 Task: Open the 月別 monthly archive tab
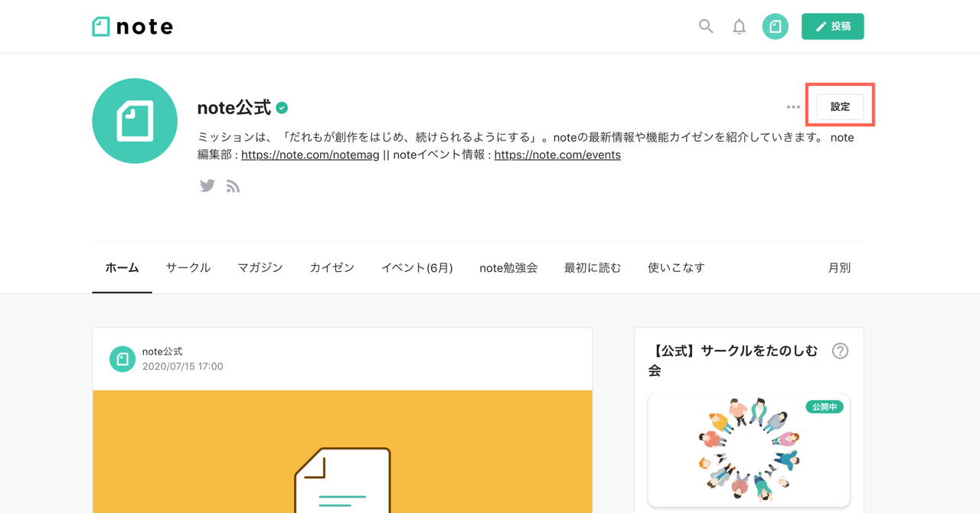point(839,268)
